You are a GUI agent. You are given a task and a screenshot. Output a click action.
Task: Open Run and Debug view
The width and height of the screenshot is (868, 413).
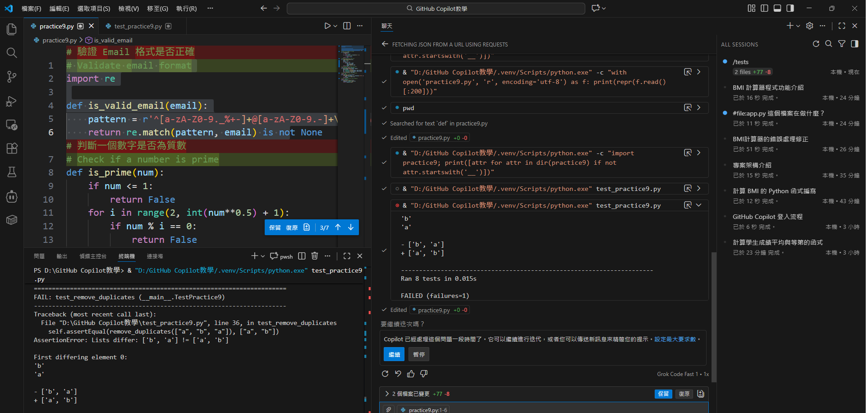tap(12, 101)
